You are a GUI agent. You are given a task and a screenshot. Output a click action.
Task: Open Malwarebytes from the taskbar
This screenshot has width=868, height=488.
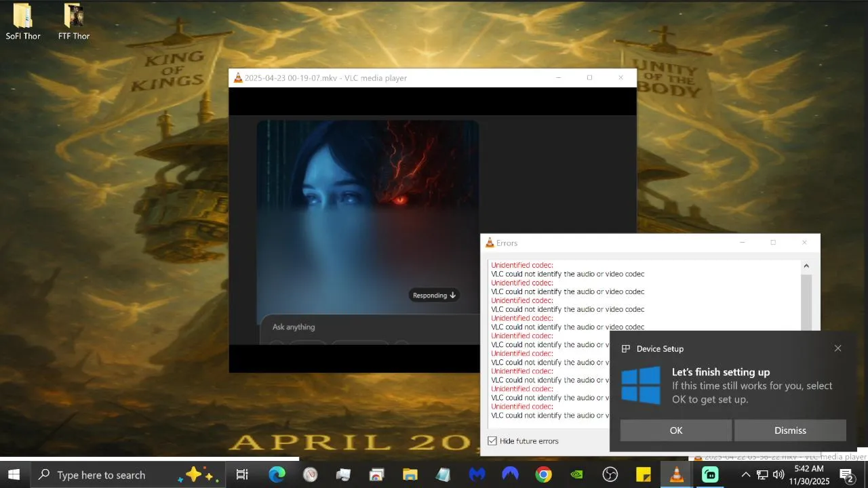[477, 475]
